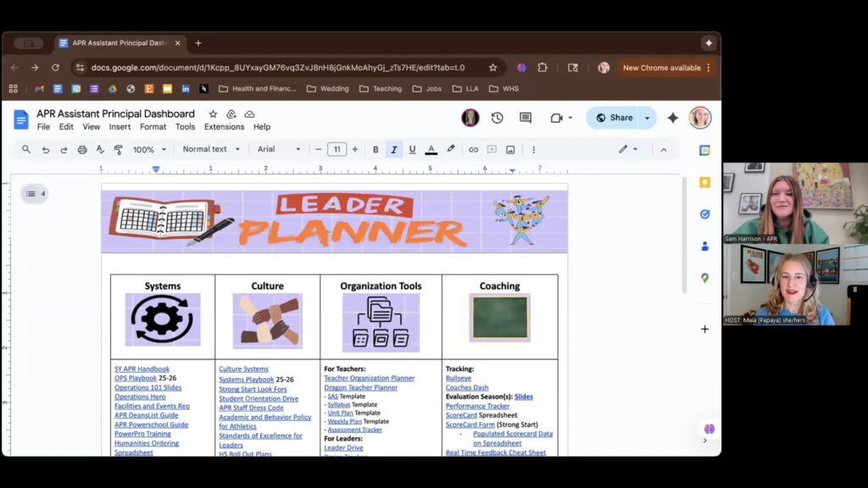This screenshot has height=488, width=868.
Task: Open version history clock icon
Action: pyautogui.click(x=498, y=118)
